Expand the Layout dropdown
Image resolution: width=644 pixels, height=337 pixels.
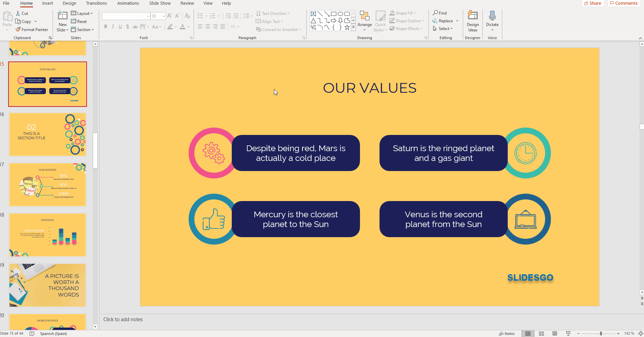pyautogui.click(x=82, y=13)
